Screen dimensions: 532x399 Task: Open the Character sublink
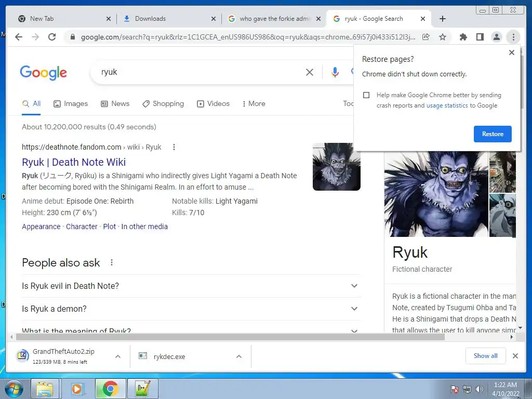click(82, 227)
